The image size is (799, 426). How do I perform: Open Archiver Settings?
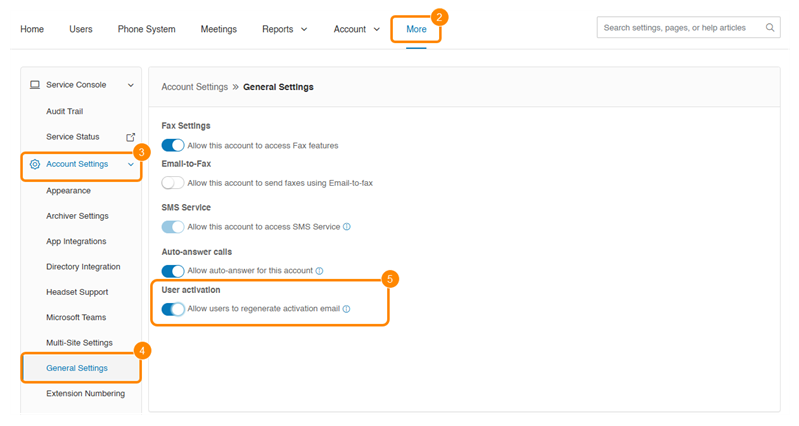pos(77,216)
